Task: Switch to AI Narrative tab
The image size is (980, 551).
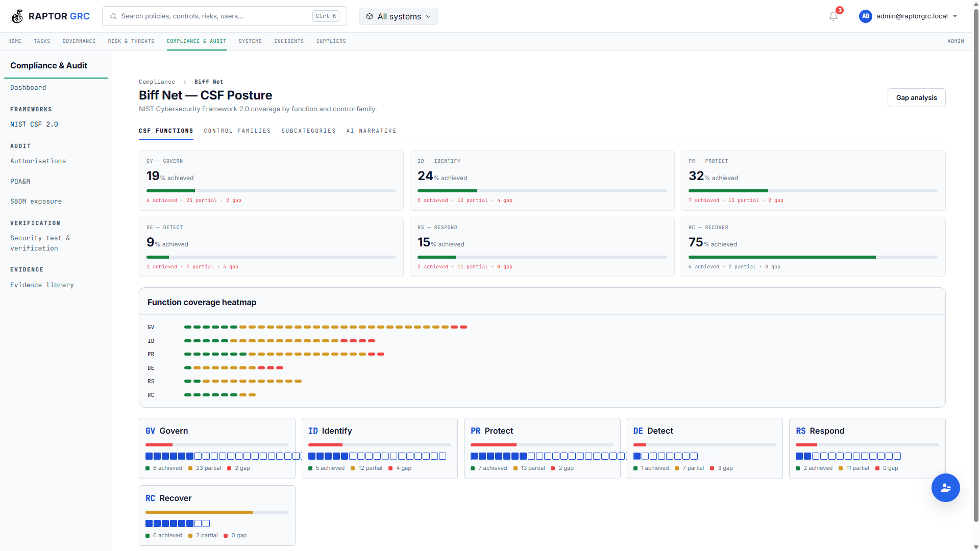Action: coord(371,131)
